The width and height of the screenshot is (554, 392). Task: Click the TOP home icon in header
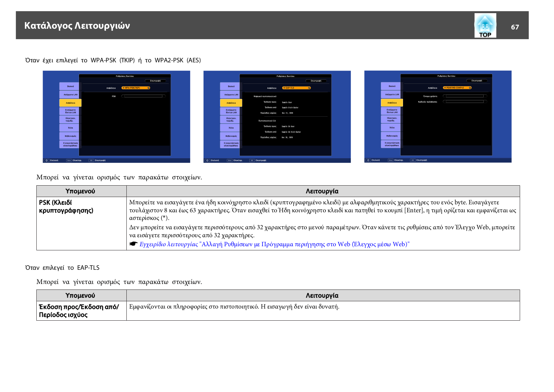click(485, 25)
